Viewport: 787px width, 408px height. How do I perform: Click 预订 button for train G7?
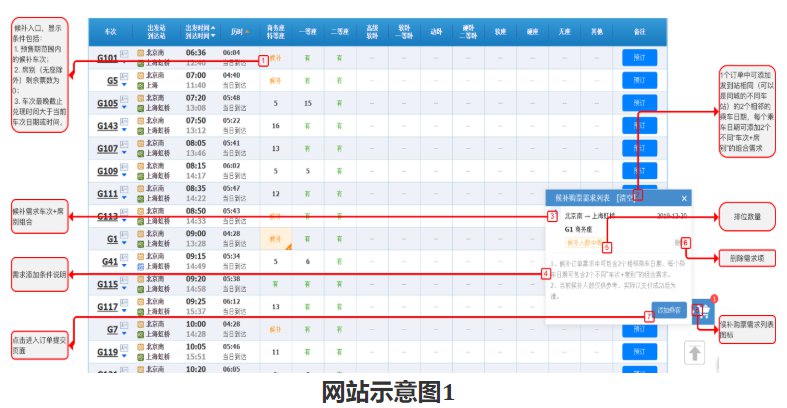[x=639, y=329]
